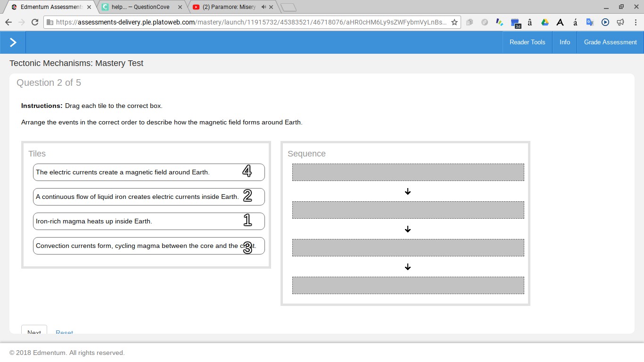Expand the left navigation arrow panel
This screenshot has height=362, width=644.
pos(13,42)
